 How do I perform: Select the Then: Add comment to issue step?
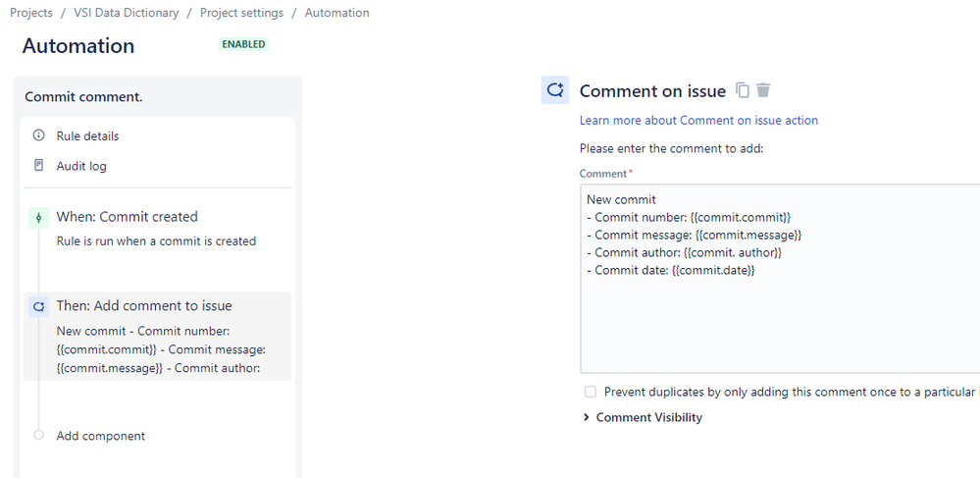(158, 337)
